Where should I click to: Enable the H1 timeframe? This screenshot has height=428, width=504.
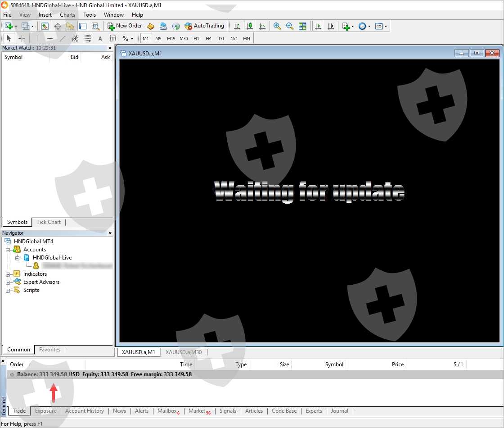196,39
